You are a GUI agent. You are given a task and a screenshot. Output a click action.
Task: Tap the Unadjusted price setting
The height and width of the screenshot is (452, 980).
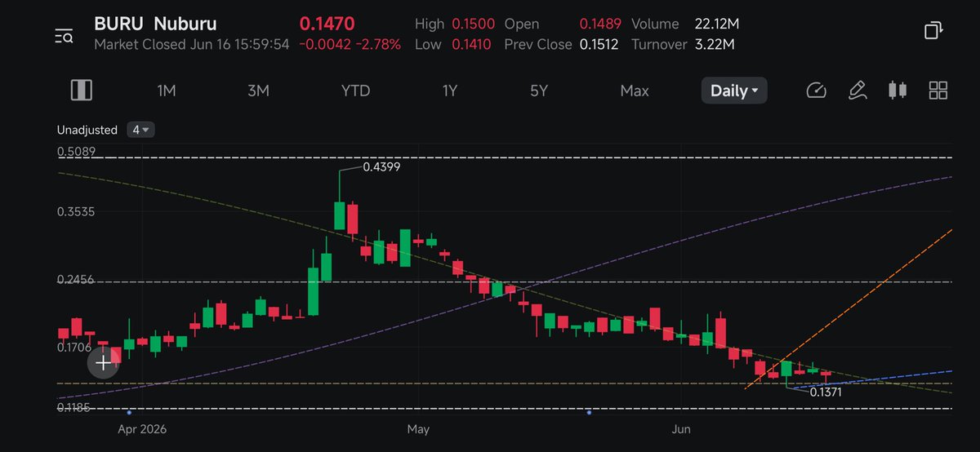pos(87,130)
